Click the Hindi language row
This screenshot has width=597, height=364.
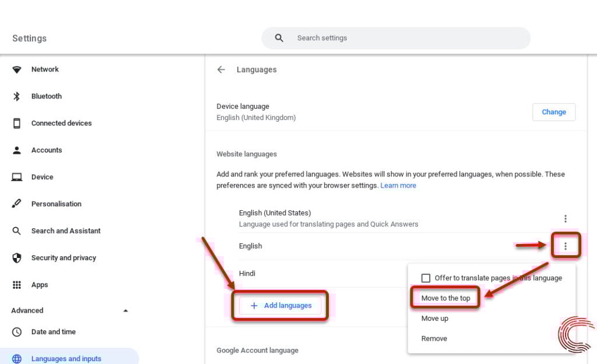coord(247,274)
